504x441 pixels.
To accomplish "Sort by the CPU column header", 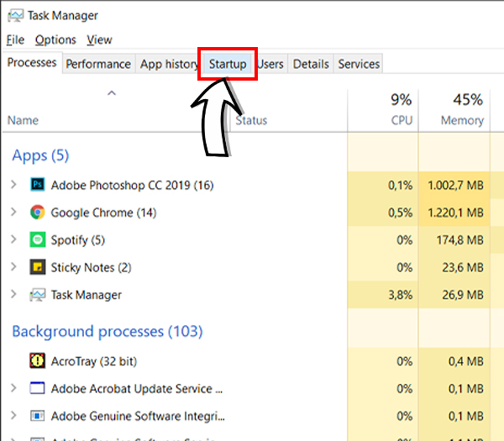I will pos(402,120).
